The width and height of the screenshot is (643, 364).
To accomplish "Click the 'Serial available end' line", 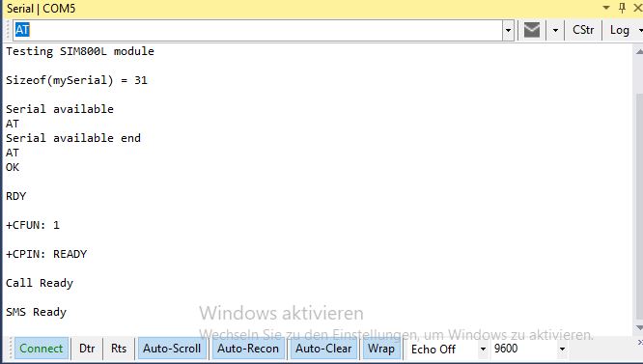I will [73, 138].
